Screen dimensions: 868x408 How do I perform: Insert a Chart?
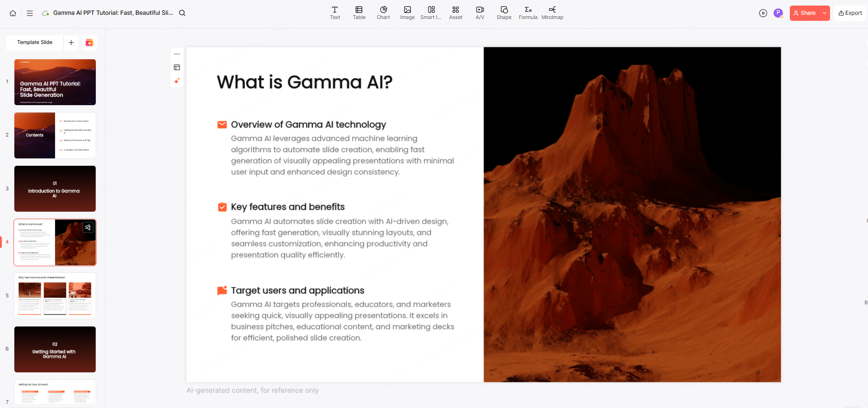tap(383, 13)
